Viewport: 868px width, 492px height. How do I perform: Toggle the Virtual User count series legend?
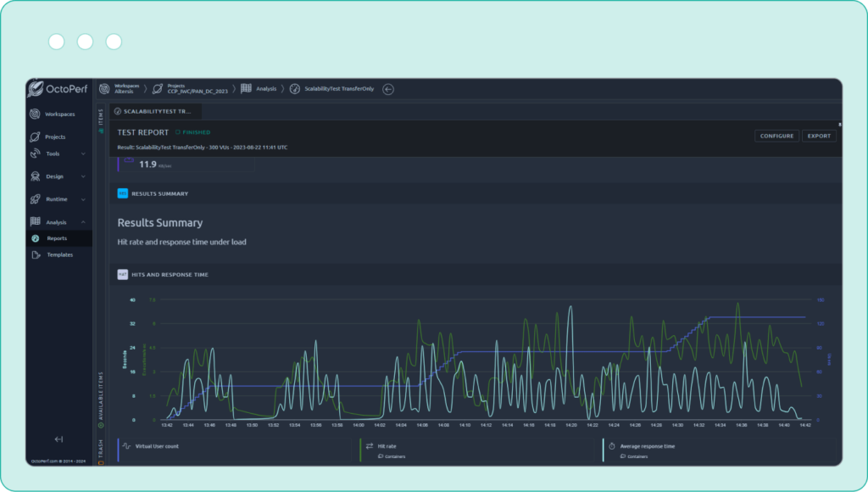coord(157,446)
